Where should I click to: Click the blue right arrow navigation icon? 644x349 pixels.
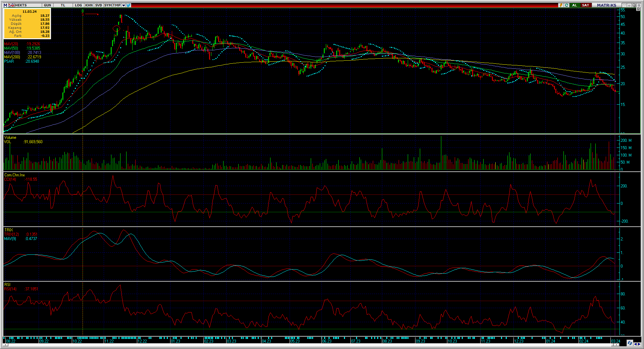639,344
